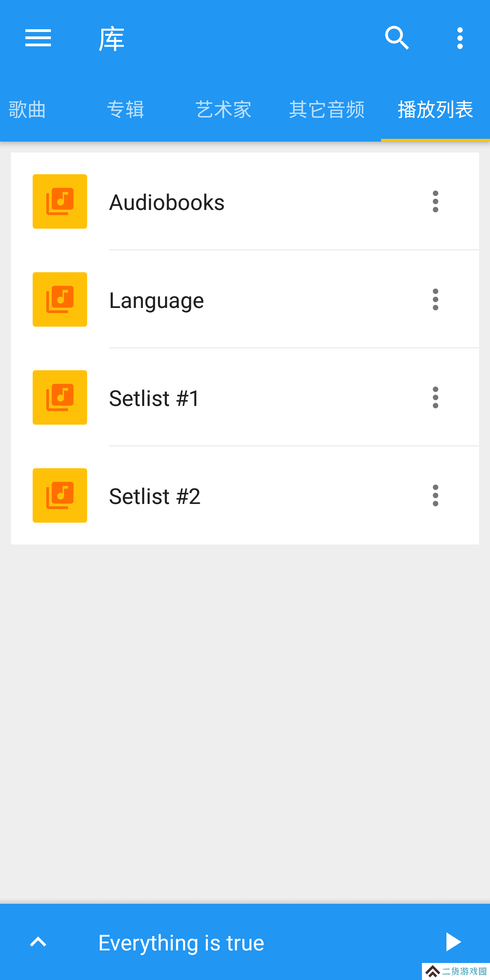Click the Language playlist icon
Screen dimensions: 490x980
click(x=60, y=299)
